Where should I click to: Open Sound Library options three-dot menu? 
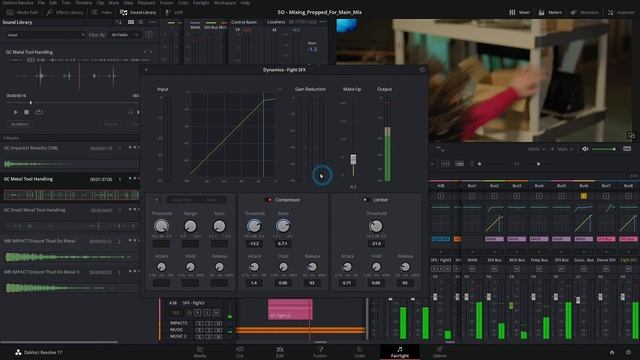(x=152, y=22)
